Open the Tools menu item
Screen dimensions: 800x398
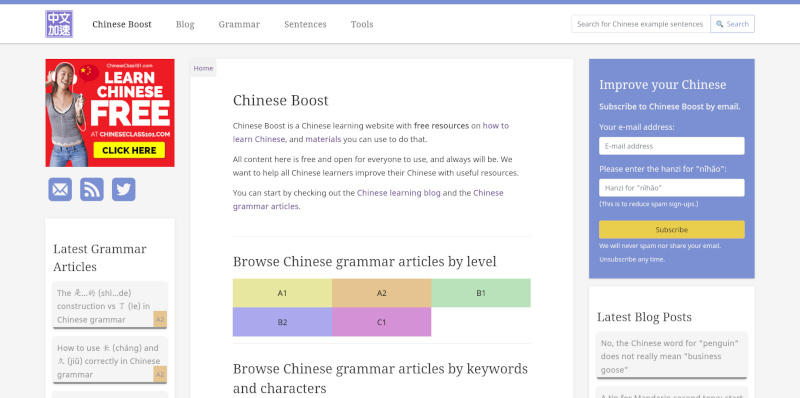click(x=362, y=24)
